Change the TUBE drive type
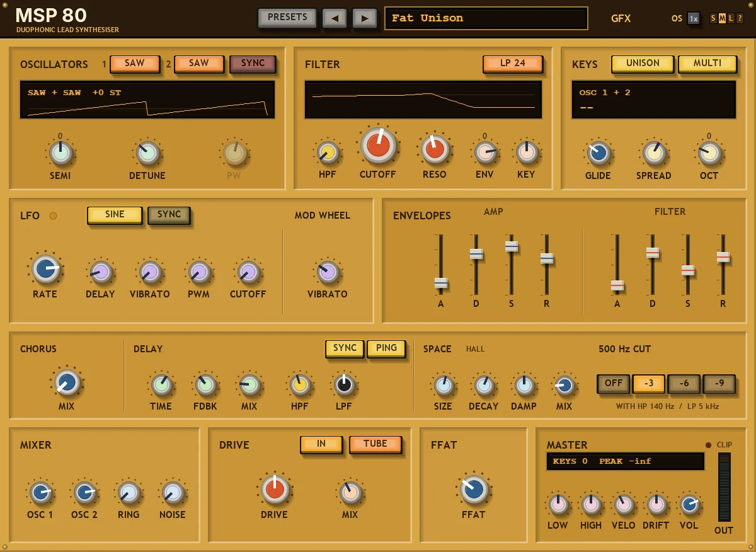The width and height of the screenshot is (756, 552). 375,444
